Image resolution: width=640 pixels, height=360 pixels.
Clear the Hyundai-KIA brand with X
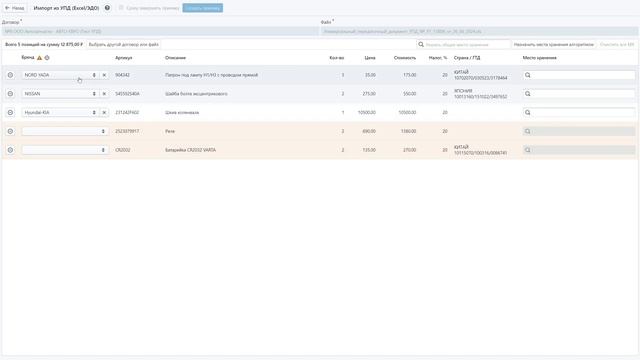pos(104,113)
